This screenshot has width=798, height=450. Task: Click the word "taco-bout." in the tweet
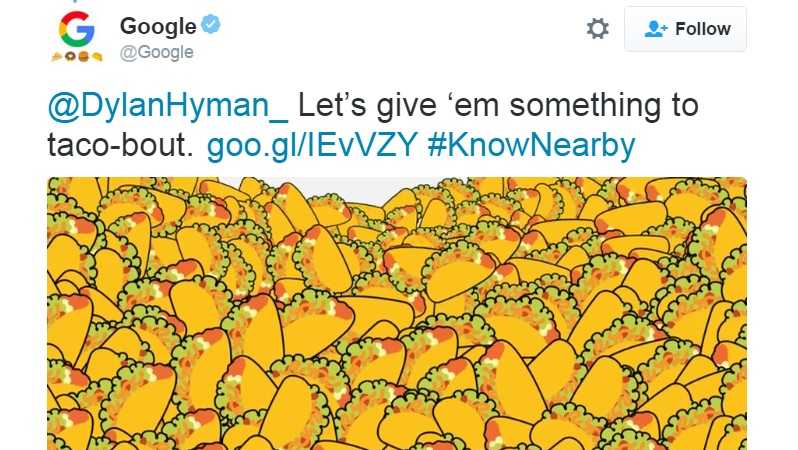pos(121,146)
